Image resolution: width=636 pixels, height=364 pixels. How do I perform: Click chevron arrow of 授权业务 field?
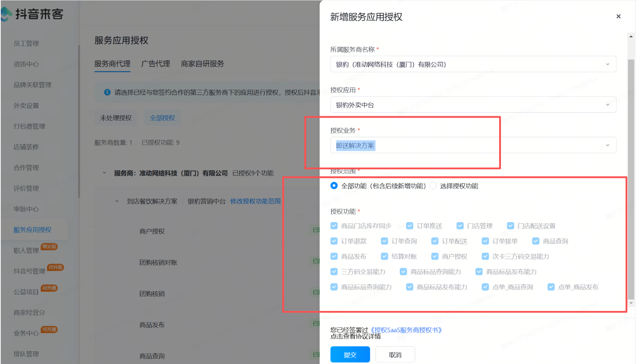click(x=608, y=145)
